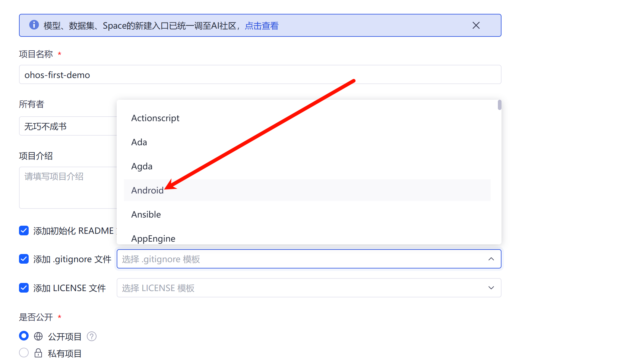Select the Ada template option

tap(139, 142)
